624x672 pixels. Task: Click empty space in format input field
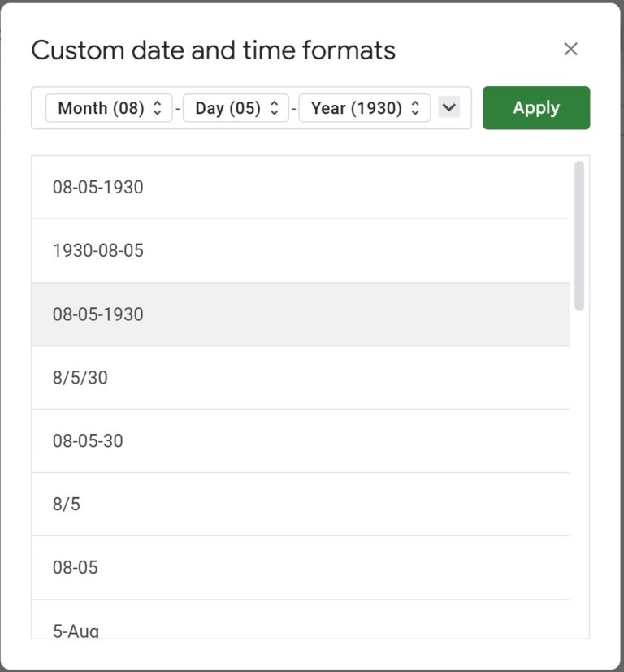pyautogui.click(x=466, y=108)
